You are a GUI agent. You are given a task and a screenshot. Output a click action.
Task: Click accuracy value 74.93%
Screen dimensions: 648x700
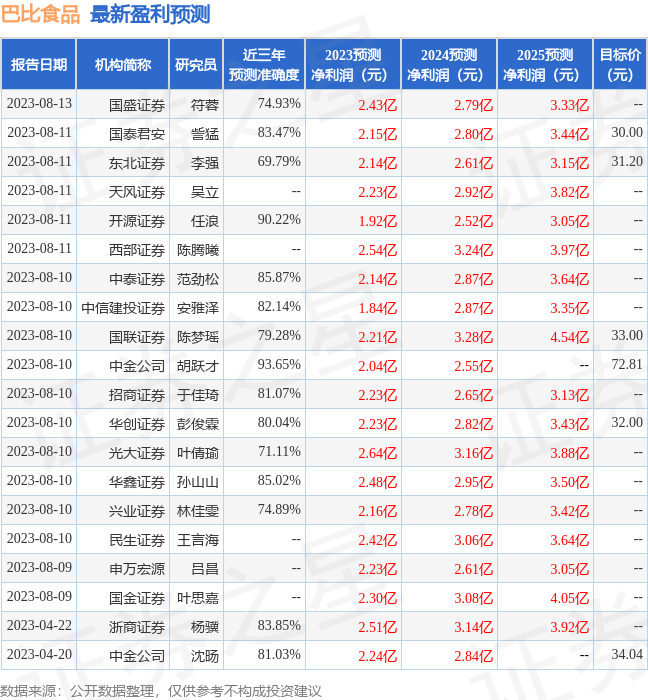click(279, 104)
